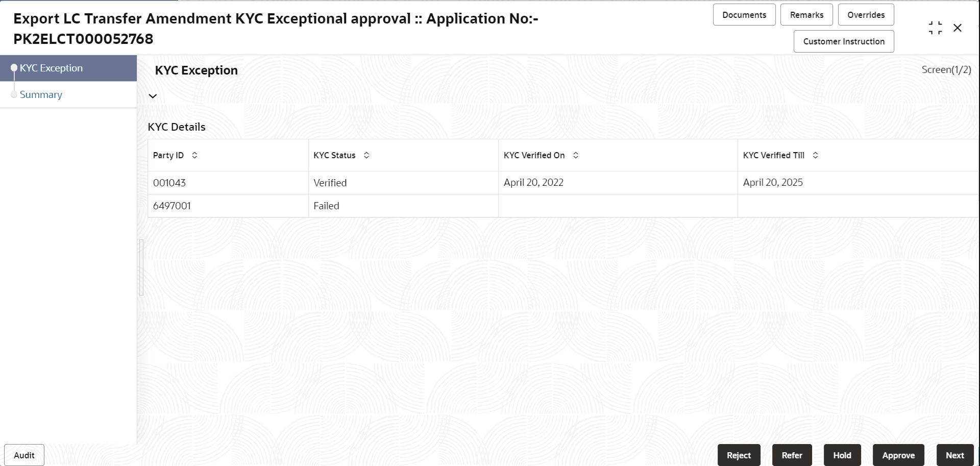Click the resize screen icon
This screenshot has height=466, width=980.
[x=935, y=28]
